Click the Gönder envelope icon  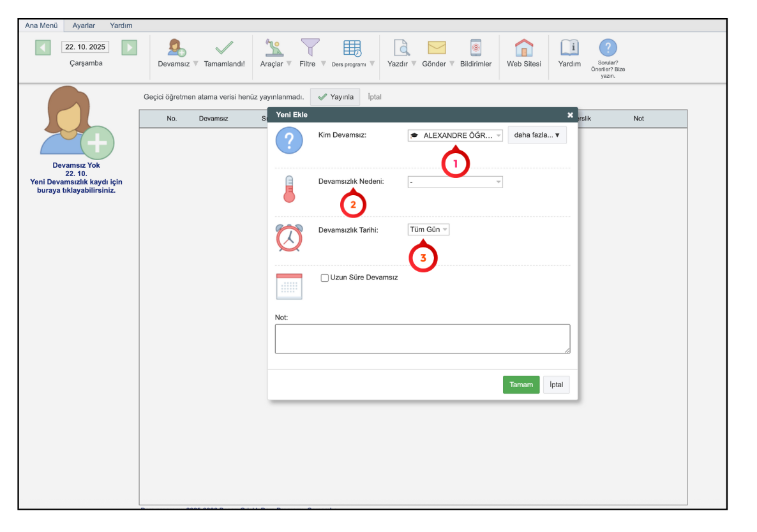437,48
